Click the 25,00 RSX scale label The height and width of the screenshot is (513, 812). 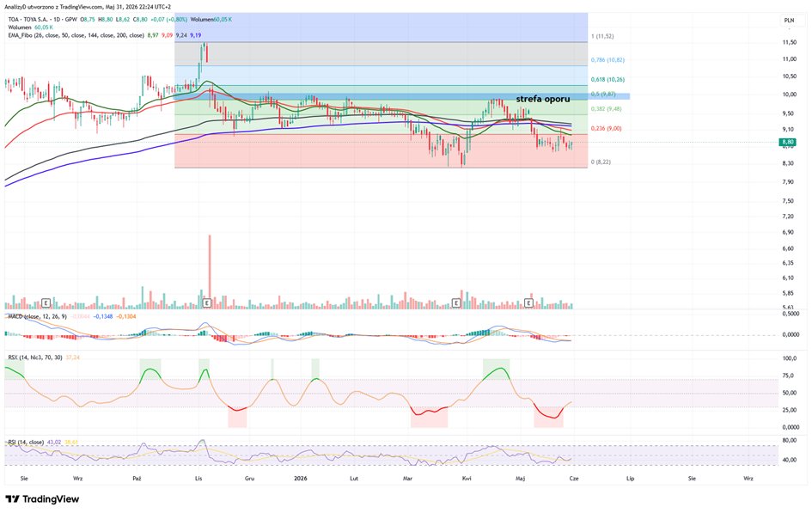[x=790, y=410]
